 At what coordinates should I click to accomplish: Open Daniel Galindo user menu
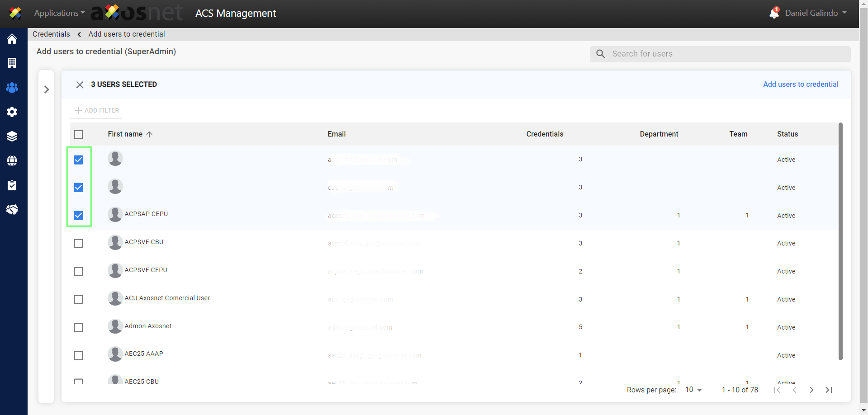pyautogui.click(x=816, y=13)
